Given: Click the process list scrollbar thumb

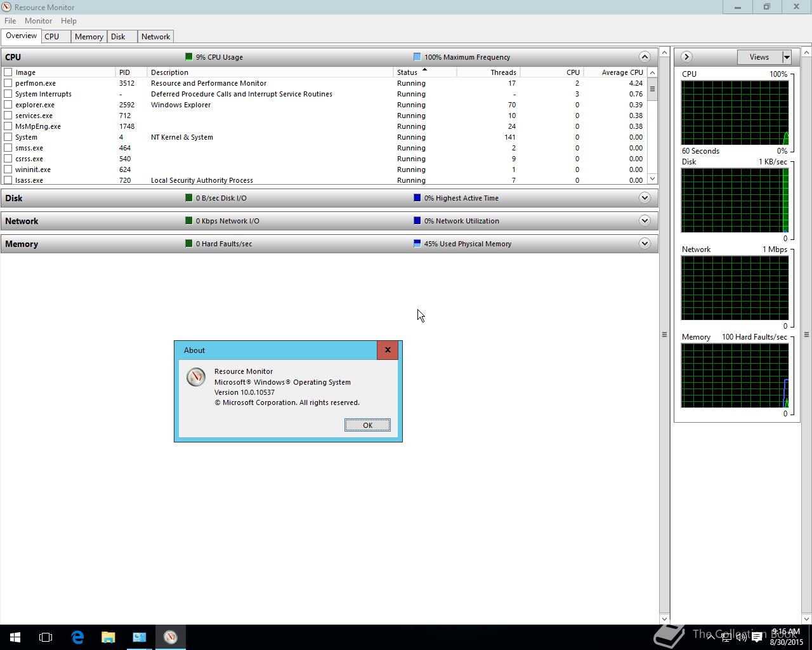Looking at the screenshot, I should 652,89.
